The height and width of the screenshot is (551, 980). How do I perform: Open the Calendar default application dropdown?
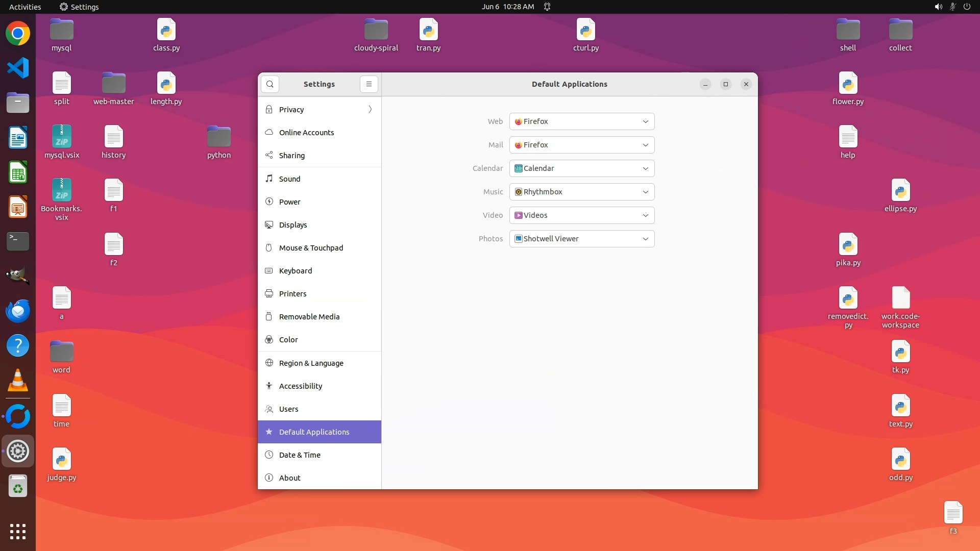(x=581, y=168)
